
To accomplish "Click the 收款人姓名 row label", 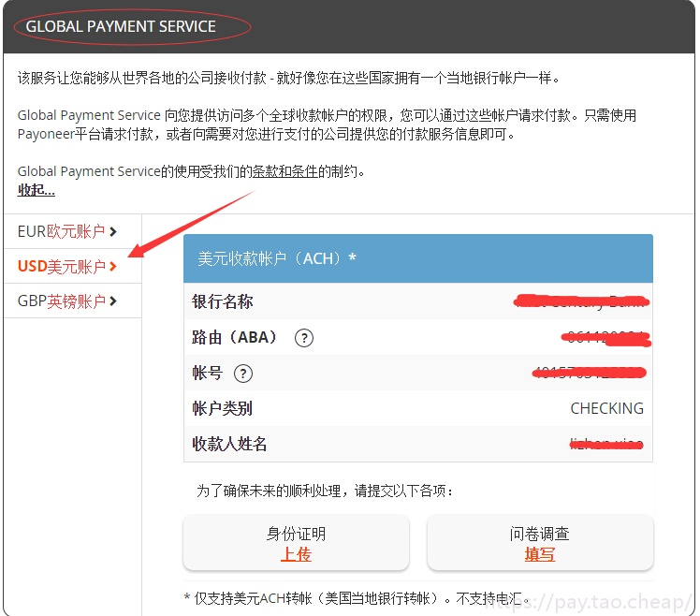I will [229, 444].
